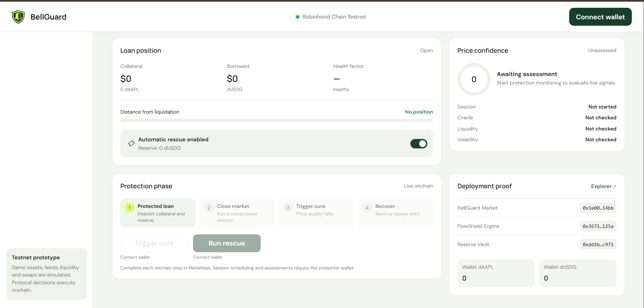Click the Wallet dAAPL balance card
The width and height of the screenshot is (644, 308).
click(496, 273)
